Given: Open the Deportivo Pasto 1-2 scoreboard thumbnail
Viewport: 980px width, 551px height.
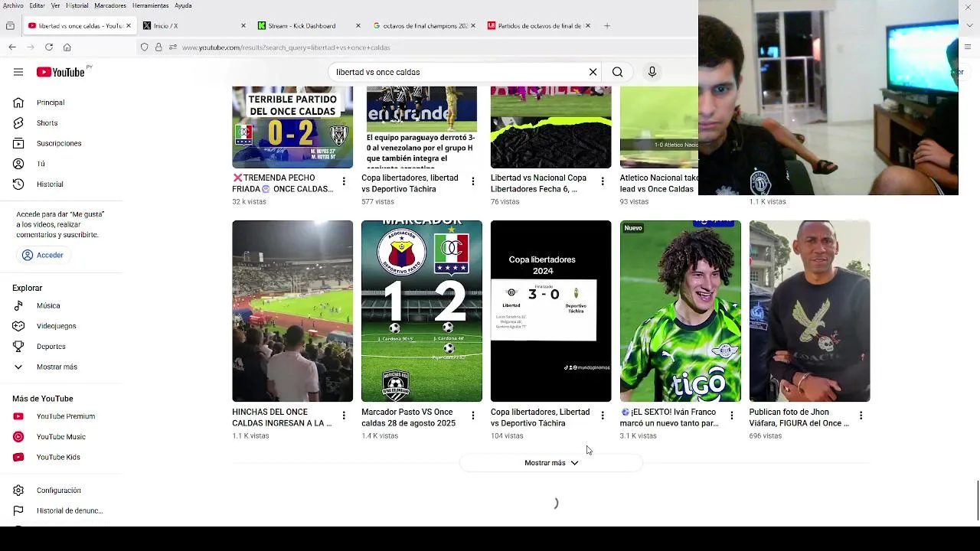Looking at the screenshot, I should [422, 311].
